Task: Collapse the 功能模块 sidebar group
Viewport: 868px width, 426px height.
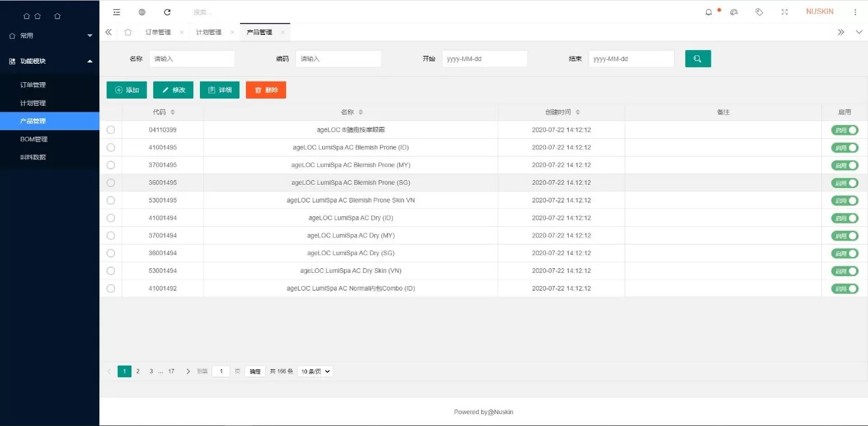Action: [50, 61]
